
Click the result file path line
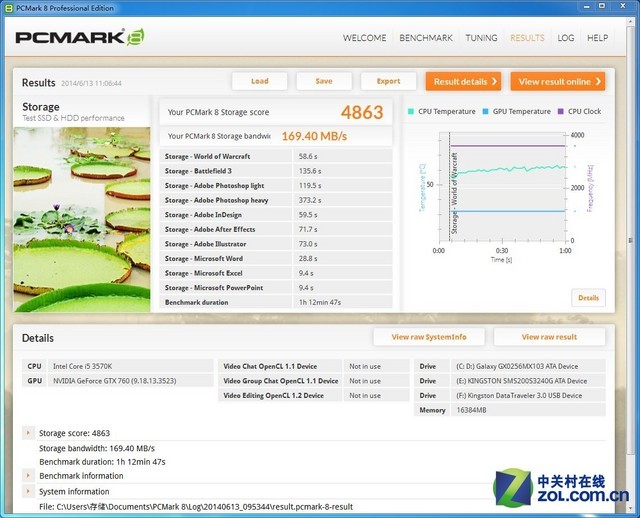(196, 507)
